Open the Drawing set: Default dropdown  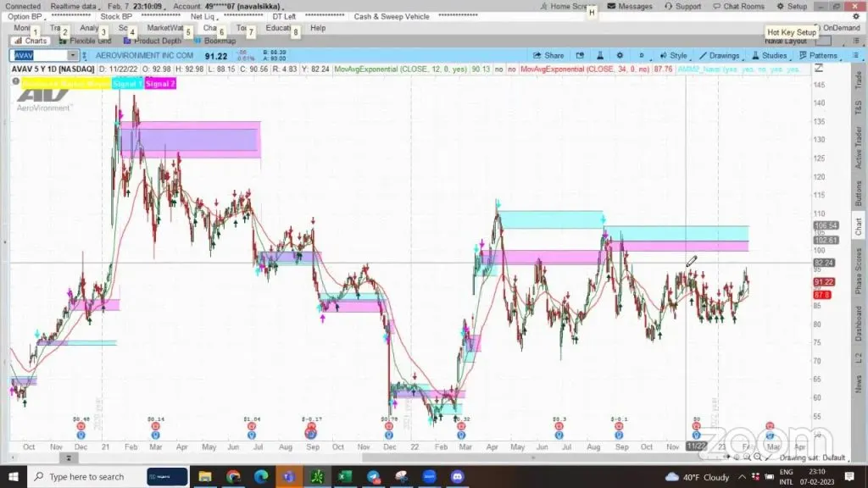[x=815, y=457]
